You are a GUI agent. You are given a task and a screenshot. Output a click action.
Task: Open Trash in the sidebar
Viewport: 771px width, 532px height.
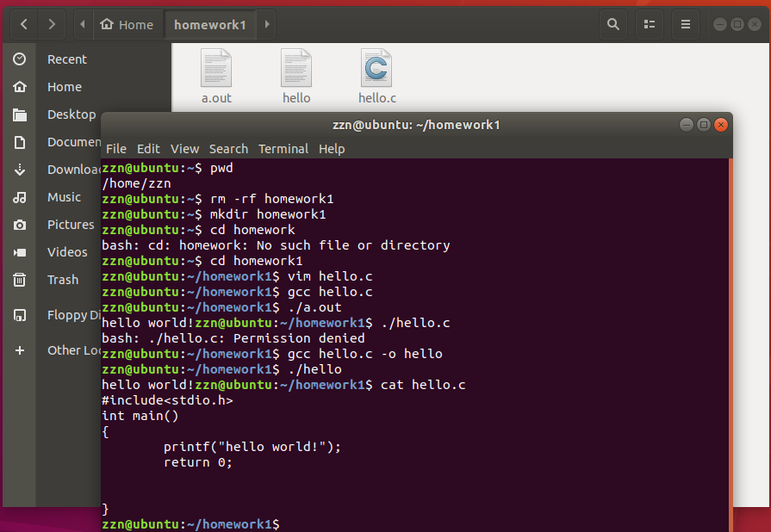coord(63,280)
